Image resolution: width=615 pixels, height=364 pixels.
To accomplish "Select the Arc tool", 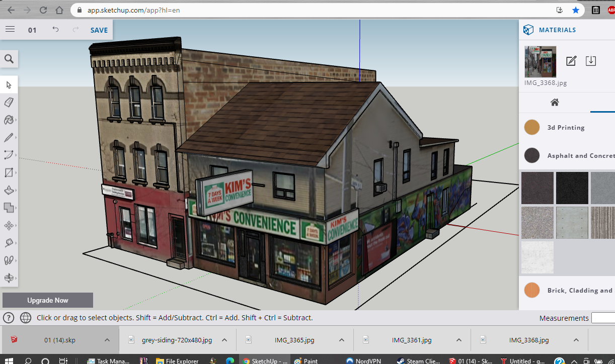I will (x=9, y=155).
